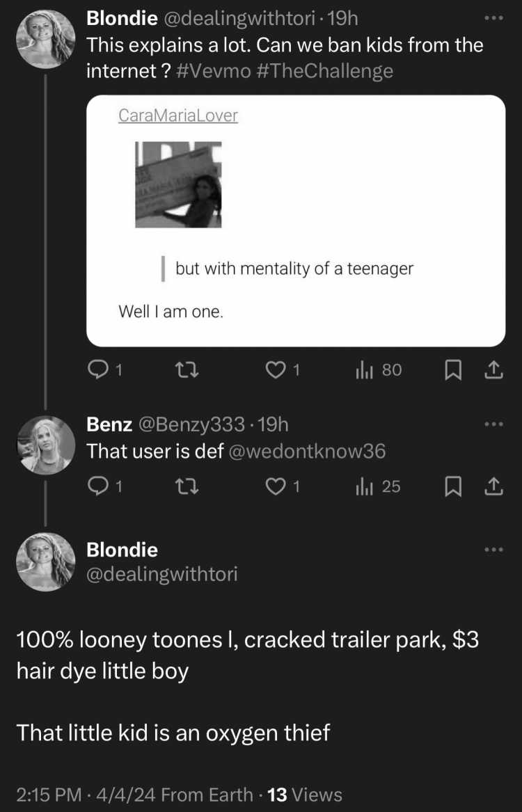Bookmark Blondie's first tweet
This screenshot has width=522, height=812.
pos(453,369)
